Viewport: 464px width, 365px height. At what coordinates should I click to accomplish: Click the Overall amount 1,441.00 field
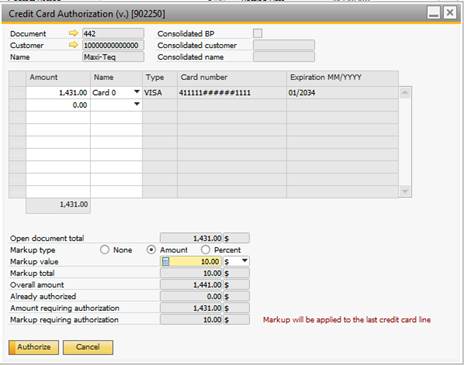pyautogui.click(x=191, y=285)
